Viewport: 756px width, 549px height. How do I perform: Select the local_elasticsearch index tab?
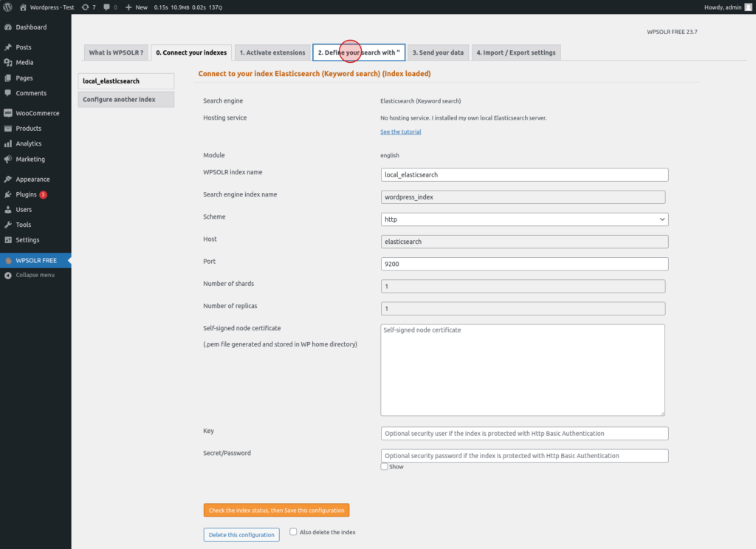[x=126, y=81]
